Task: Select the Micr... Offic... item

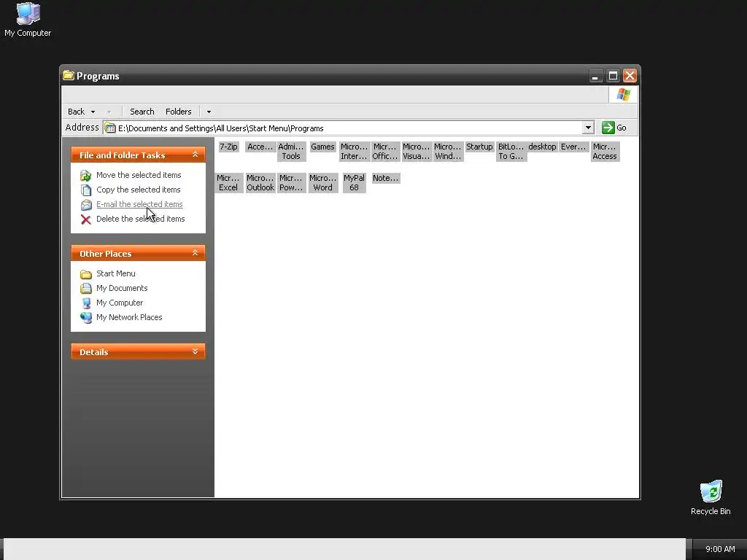Action: [x=385, y=152]
